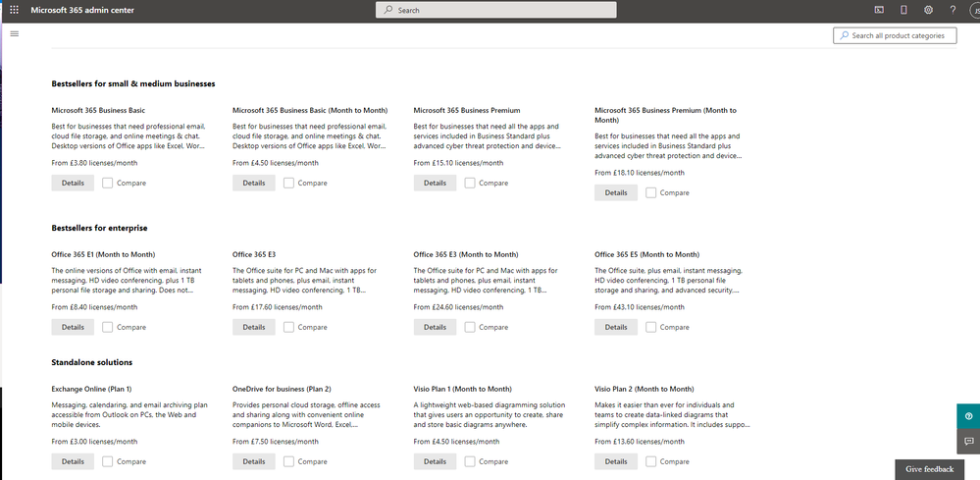Image resolution: width=980 pixels, height=480 pixels.
Task: Open Details for Office 365 E5 (Month to Month)
Action: [x=616, y=327]
